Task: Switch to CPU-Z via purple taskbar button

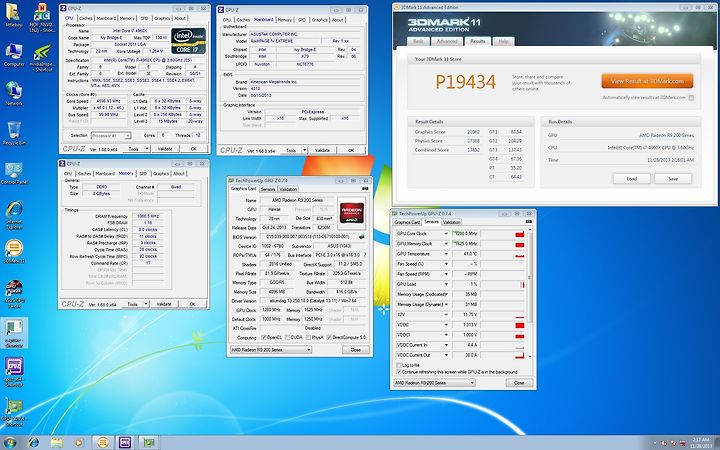Action: (x=125, y=443)
